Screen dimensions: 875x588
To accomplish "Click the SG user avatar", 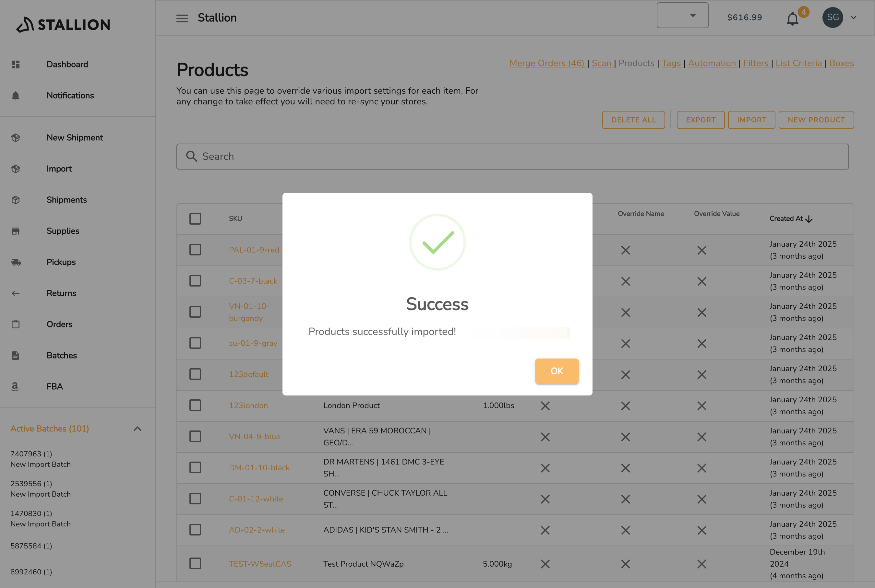I will [x=833, y=17].
